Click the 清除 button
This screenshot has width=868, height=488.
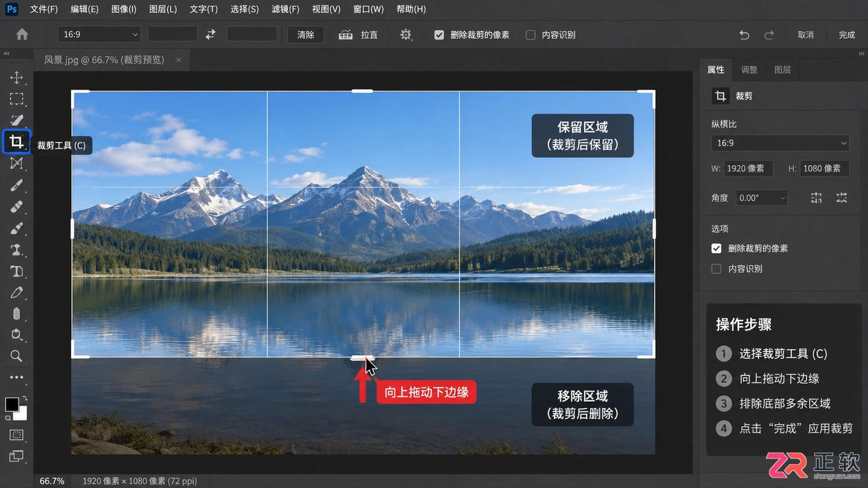pos(306,35)
